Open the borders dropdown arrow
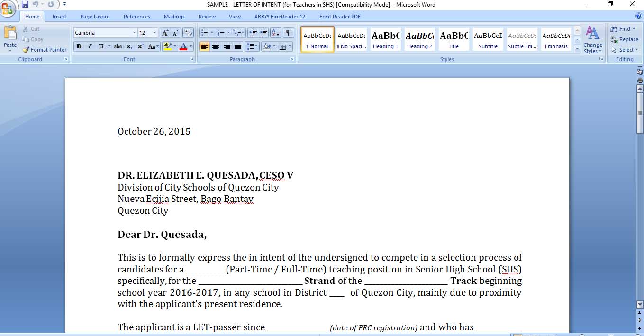 (290, 46)
